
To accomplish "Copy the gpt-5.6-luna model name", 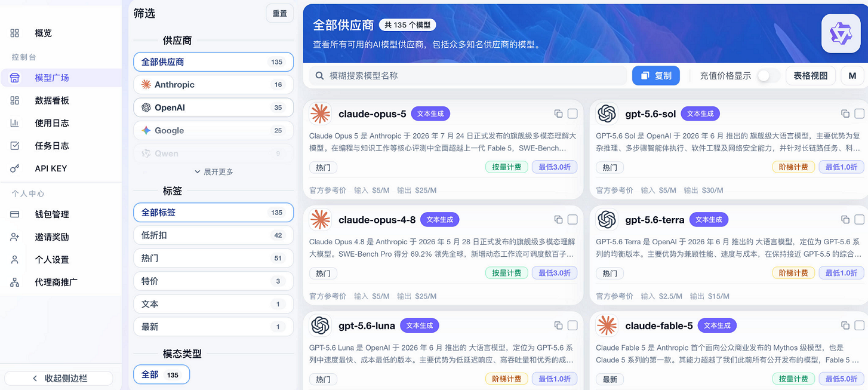I will [558, 325].
